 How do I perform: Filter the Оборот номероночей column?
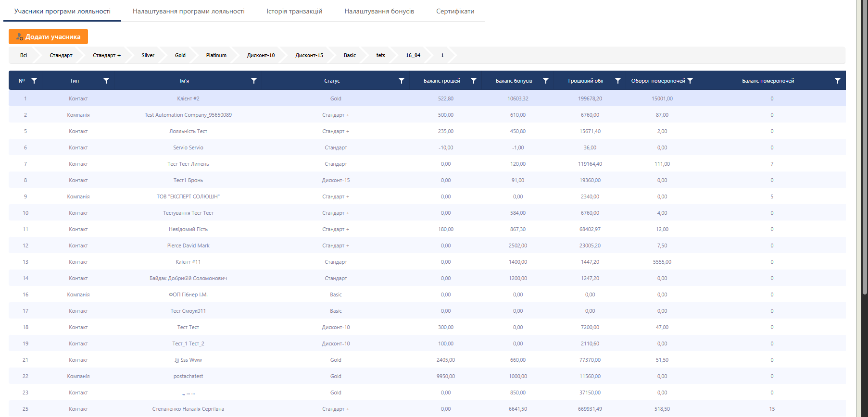click(690, 81)
